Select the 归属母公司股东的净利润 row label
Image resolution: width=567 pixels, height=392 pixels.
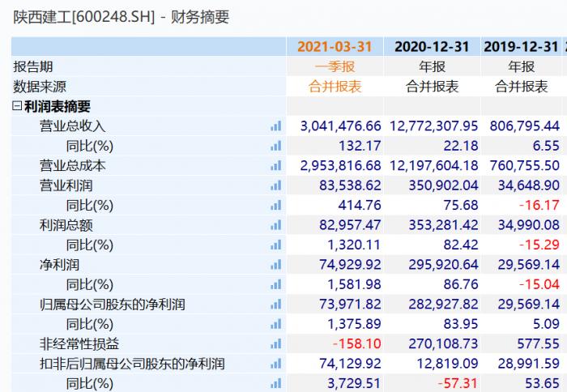pyautogui.click(x=112, y=305)
